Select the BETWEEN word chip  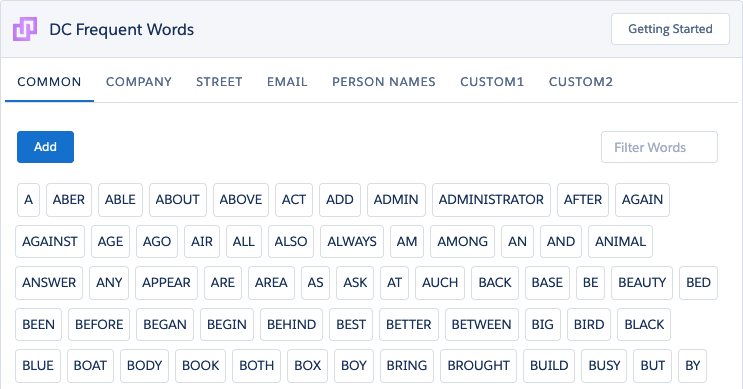pos(482,325)
